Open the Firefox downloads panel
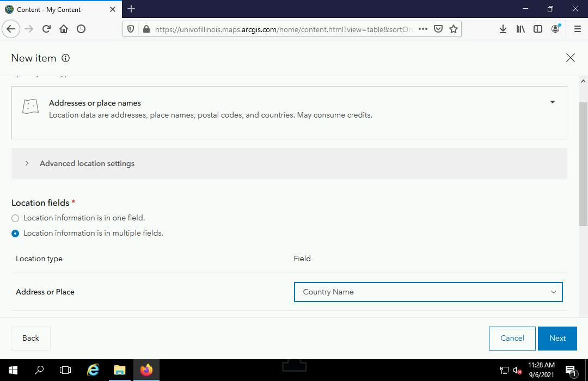588x381 pixels. pos(503,28)
